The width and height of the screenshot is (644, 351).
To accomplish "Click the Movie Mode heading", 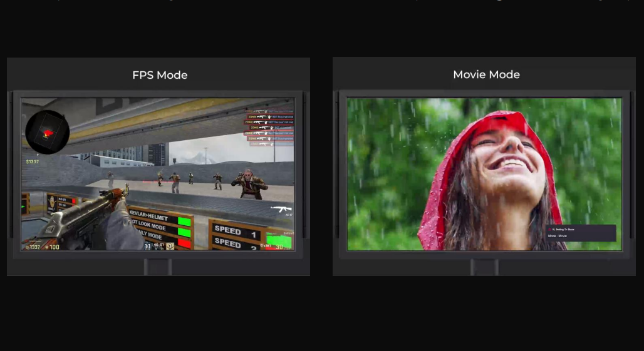I will [x=486, y=74].
